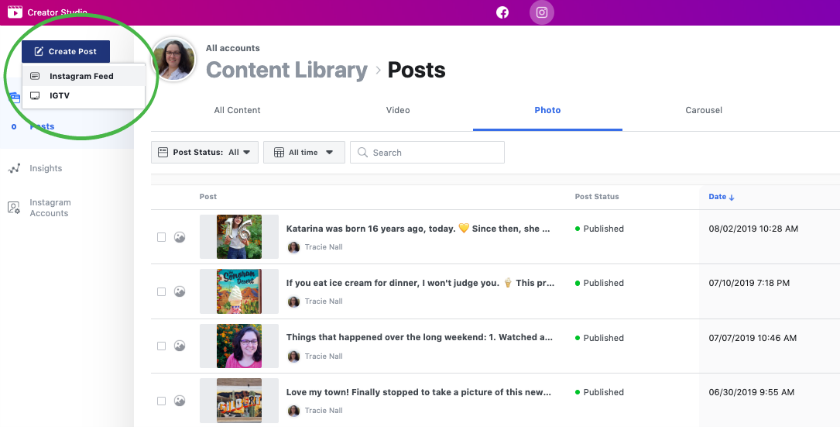The image size is (840, 427).
Task: Select the checkbox for the Katarina post
Action: pos(161,237)
